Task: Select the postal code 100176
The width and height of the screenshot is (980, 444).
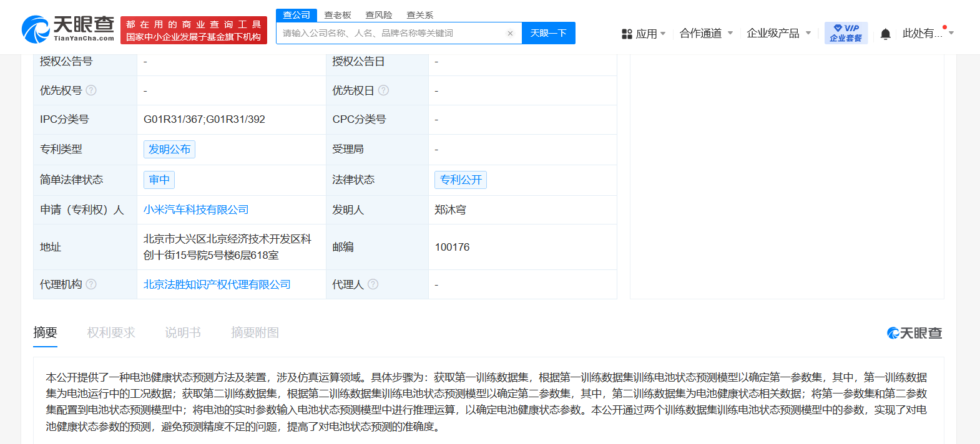Action: point(452,247)
